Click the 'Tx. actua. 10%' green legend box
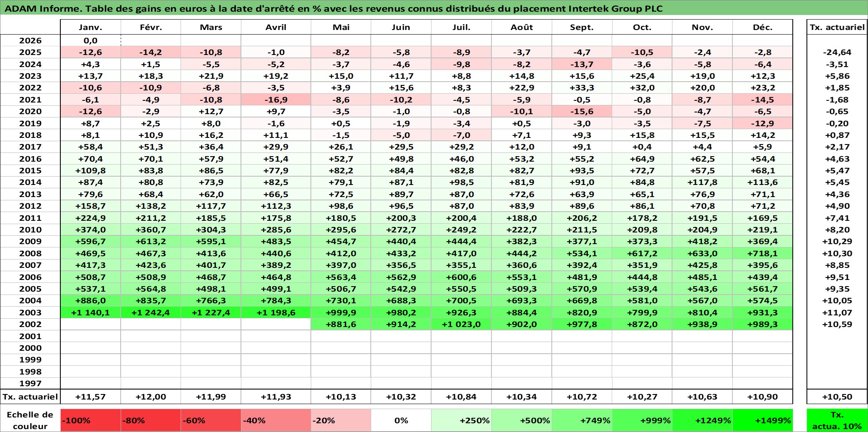 pos(837,420)
